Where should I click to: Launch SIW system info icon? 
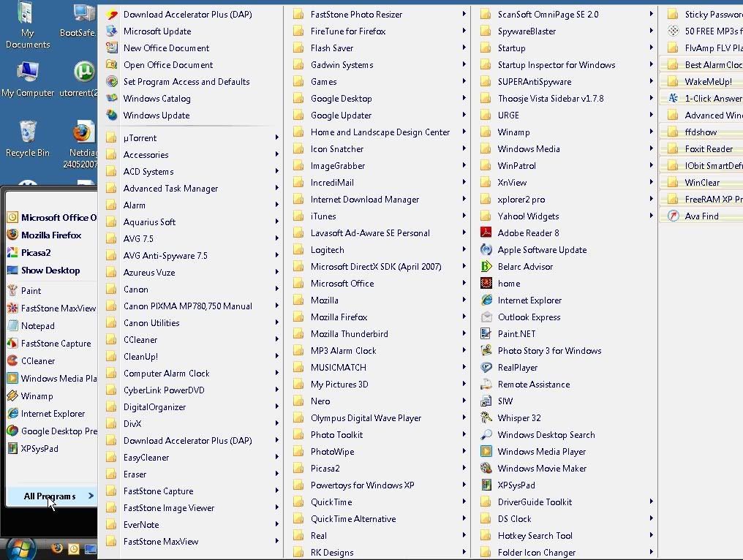click(x=486, y=401)
